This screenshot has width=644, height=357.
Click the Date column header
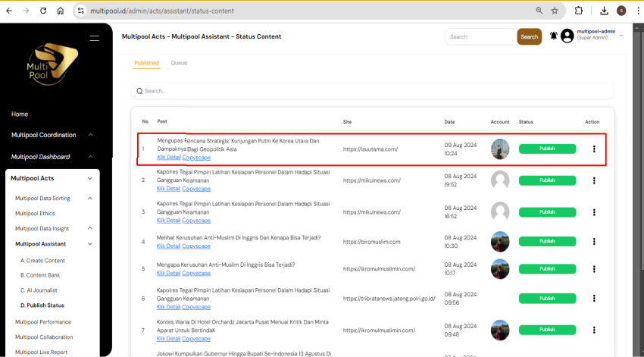(x=449, y=121)
